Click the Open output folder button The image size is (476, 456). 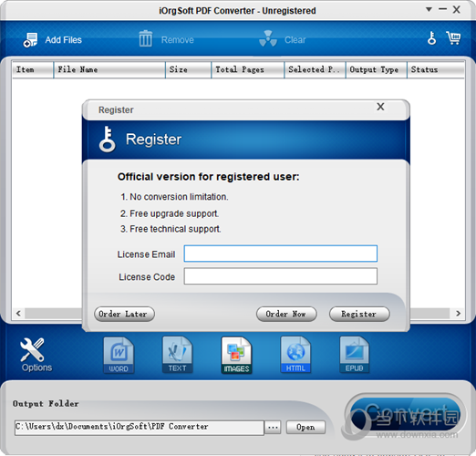coord(305,428)
